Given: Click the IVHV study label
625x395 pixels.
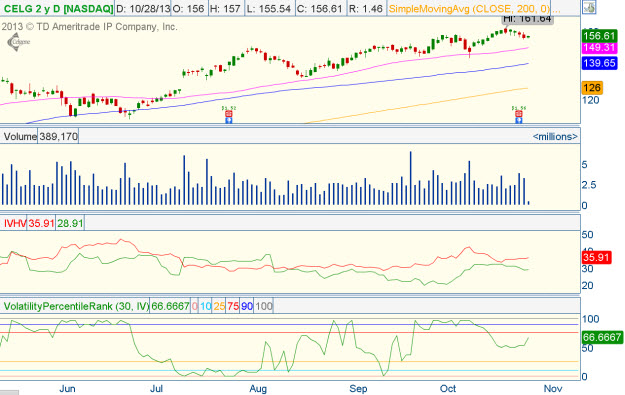Looking at the screenshot, I should (15, 223).
